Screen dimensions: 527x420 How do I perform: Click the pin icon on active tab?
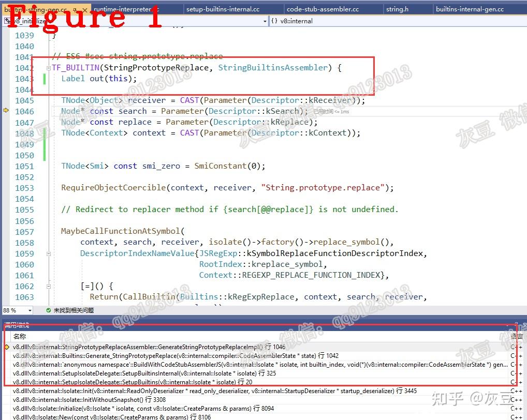[75, 10]
